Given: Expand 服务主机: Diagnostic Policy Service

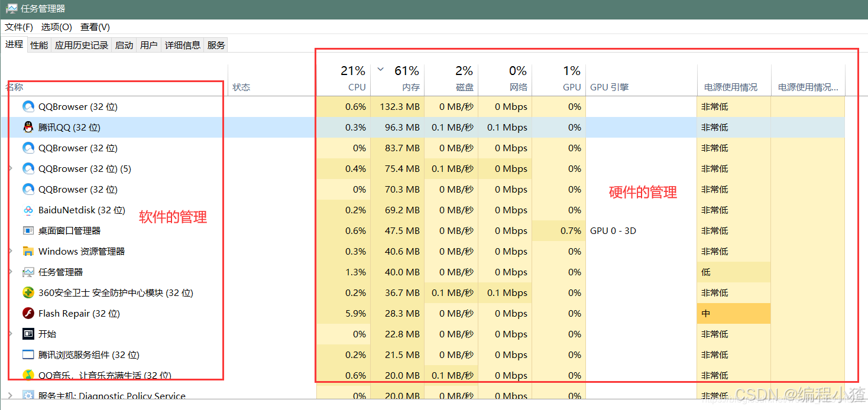Looking at the screenshot, I should pyautogui.click(x=10, y=396).
